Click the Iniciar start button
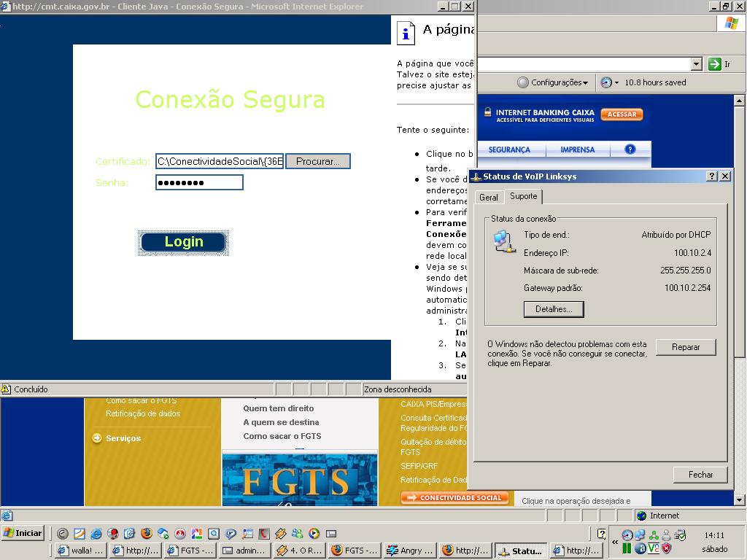The image size is (747, 560). (x=23, y=533)
